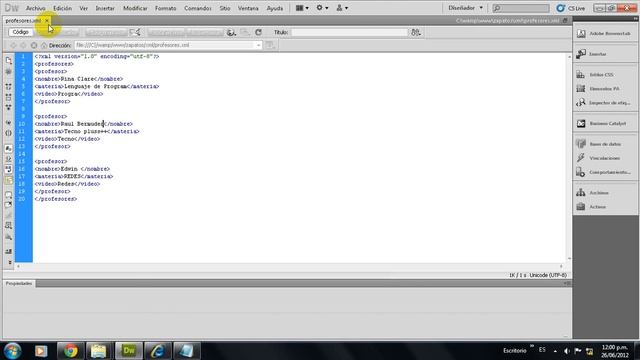Open the Ventana menu
This screenshot has height=360, width=640.
248,8
